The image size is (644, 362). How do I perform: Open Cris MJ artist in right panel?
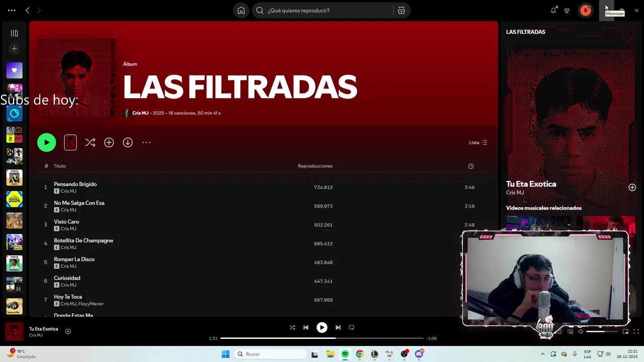pyautogui.click(x=515, y=193)
